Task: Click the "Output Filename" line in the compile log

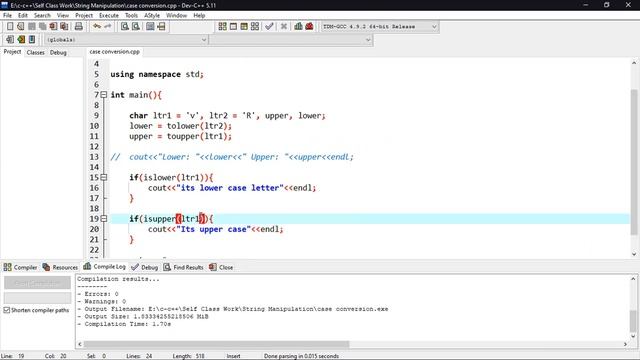Action: [233, 309]
